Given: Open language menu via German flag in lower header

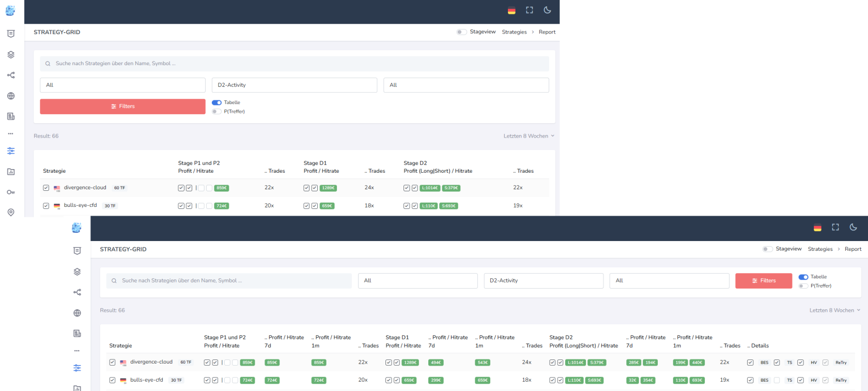Looking at the screenshot, I should click(817, 228).
